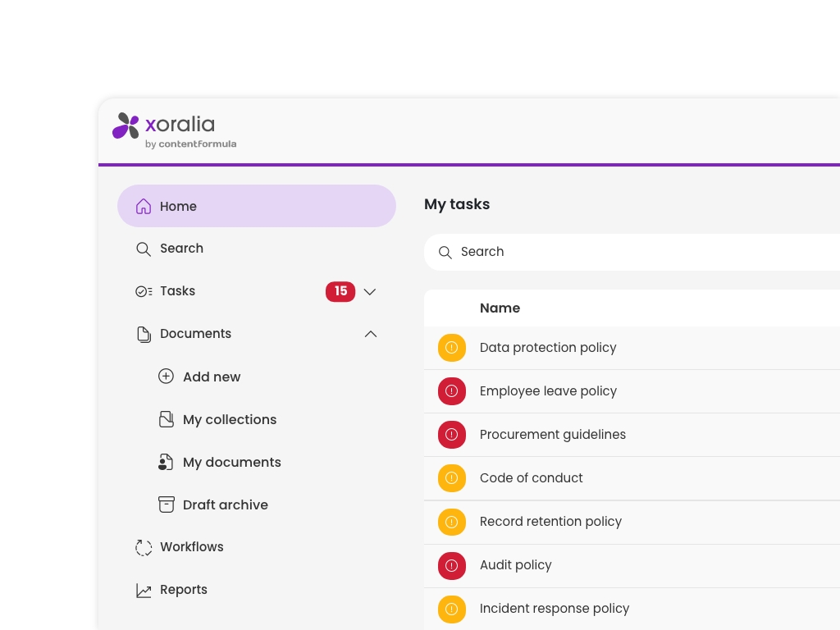Viewport: 840px width, 630px height.
Task: Click the Documents pages icon
Action: tap(144, 335)
